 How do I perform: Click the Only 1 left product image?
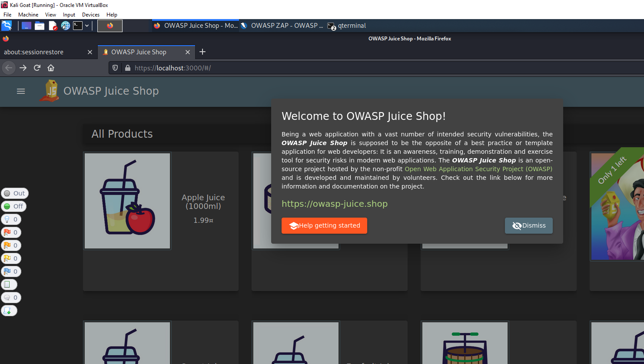coord(617,206)
